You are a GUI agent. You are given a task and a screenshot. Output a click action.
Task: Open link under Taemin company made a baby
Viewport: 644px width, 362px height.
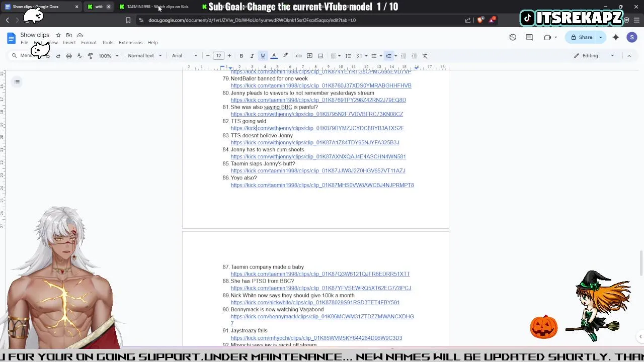(x=320, y=274)
